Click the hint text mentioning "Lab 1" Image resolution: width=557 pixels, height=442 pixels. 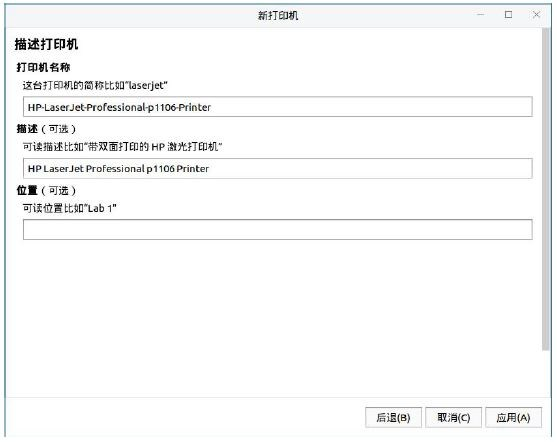(x=70, y=208)
